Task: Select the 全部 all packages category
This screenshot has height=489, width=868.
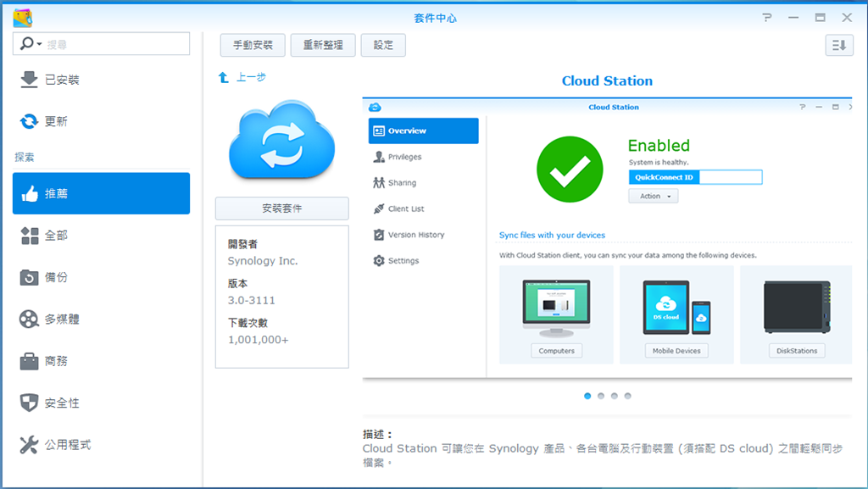Action: [101, 236]
